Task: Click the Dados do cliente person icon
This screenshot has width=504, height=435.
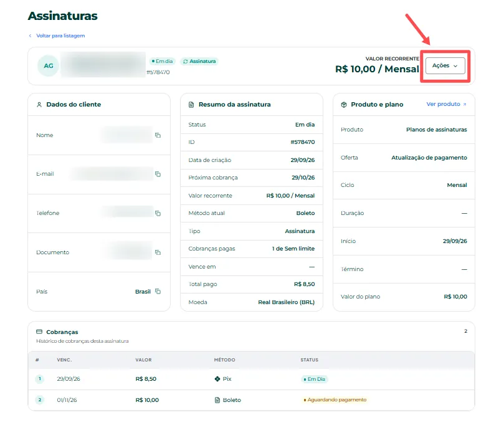Action: [x=39, y=105]
